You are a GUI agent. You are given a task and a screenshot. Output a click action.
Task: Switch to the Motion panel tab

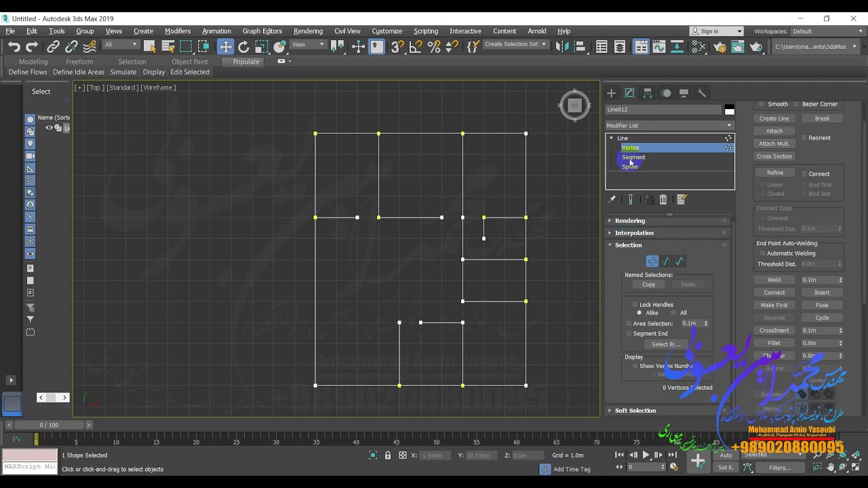coord(666,93)
